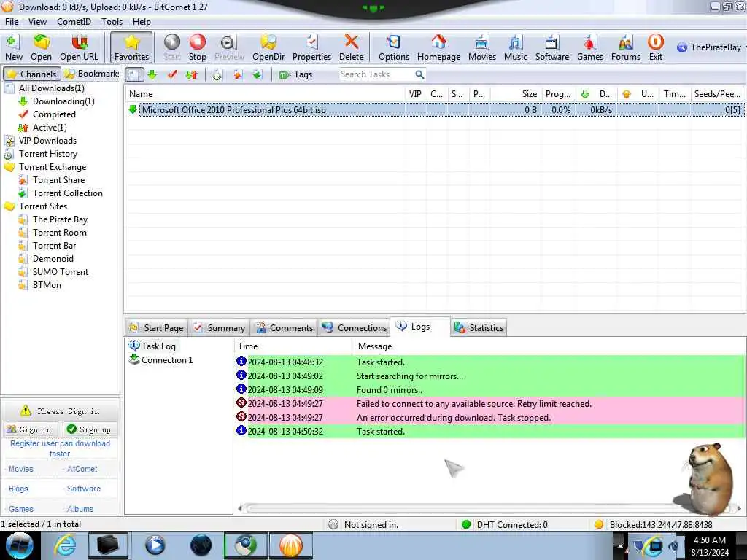Select All Downloads(1) in sidebar
Screen dimensions: 747x560
coord(52,88)
